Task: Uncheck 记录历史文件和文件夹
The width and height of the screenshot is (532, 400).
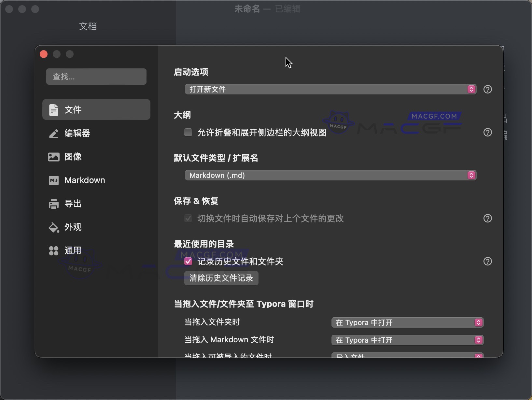Action: tap(189, 261)
